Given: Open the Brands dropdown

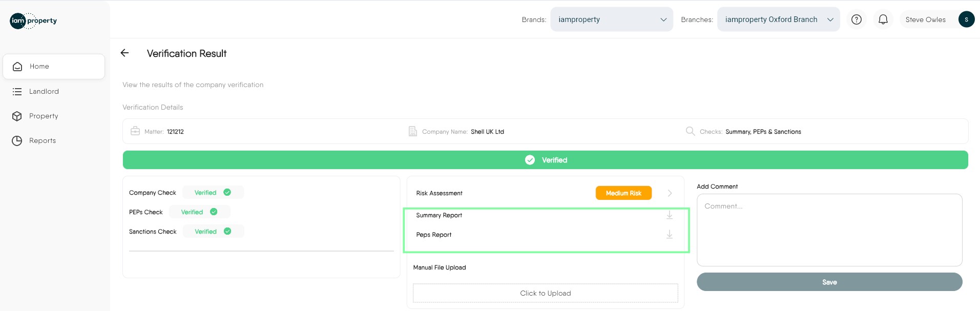Looking at the screenshot, I should (x=611, y=19).
